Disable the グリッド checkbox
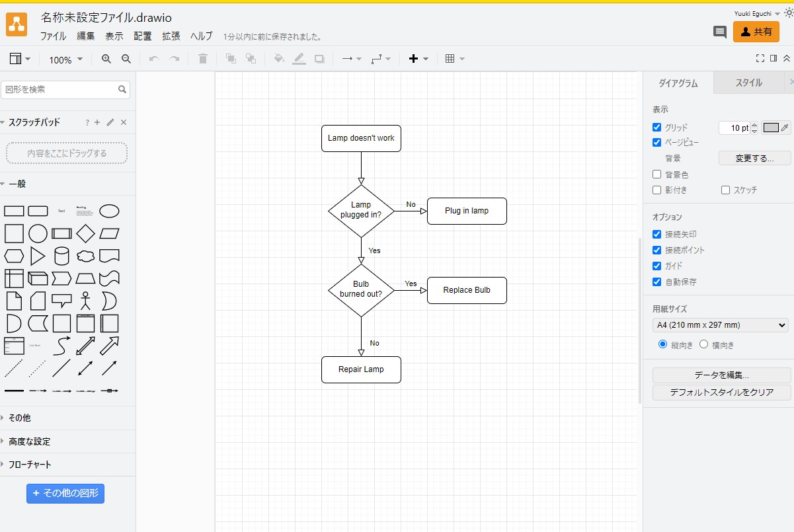Image resolution: width=794 pixels, height=532 pixels. (x=656, y=127)
